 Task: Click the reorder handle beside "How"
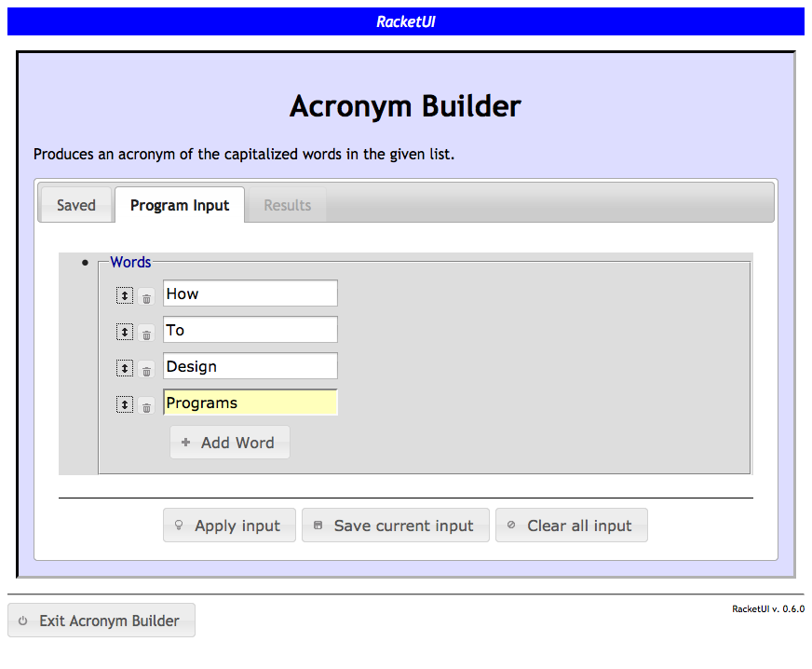point(125,295)
